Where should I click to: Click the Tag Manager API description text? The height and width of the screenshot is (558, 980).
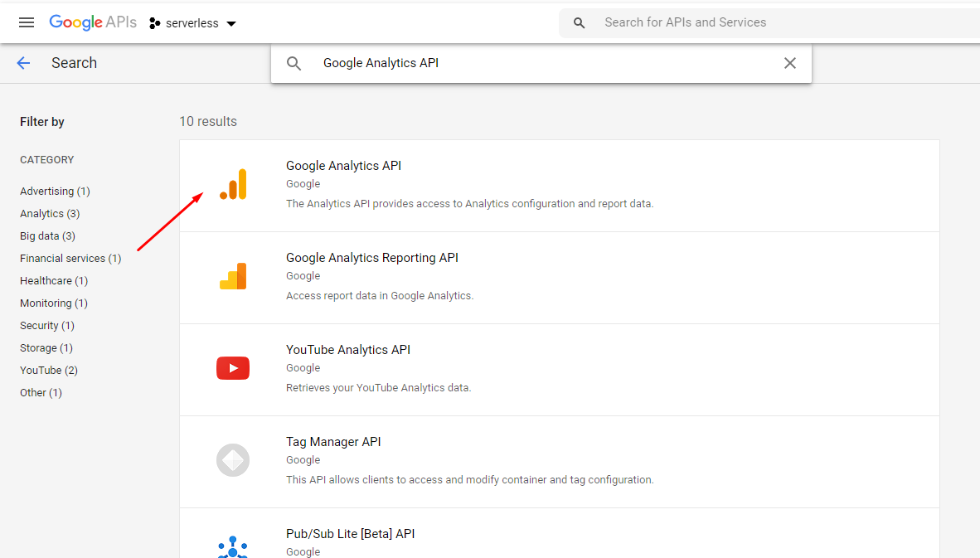[470, 480]
